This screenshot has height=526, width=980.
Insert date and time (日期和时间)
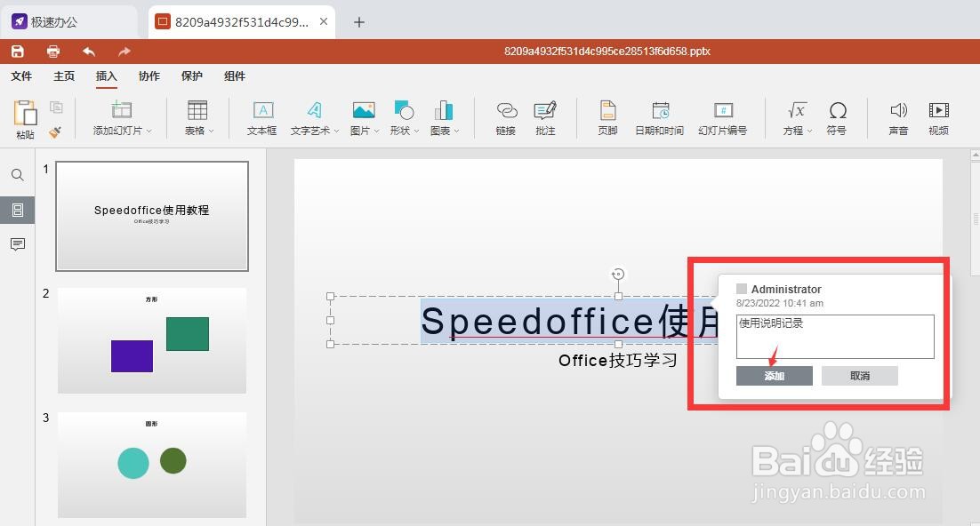(659, 117)
